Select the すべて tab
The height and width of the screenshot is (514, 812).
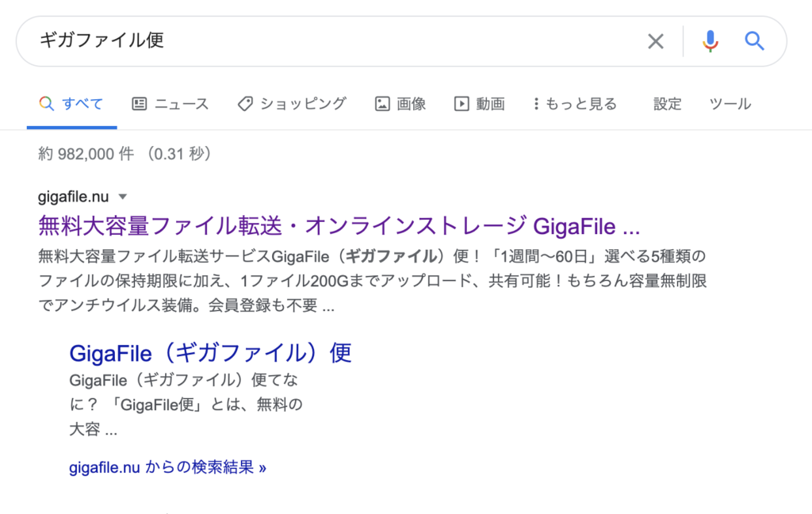(71, 104)
